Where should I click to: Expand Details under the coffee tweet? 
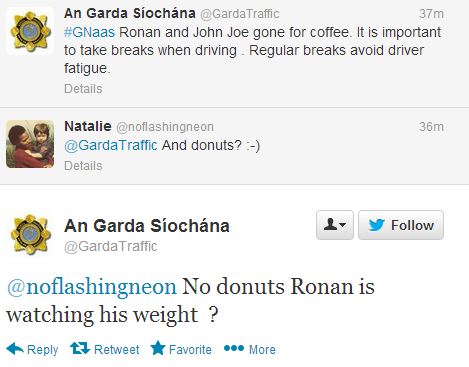(83, 89)
